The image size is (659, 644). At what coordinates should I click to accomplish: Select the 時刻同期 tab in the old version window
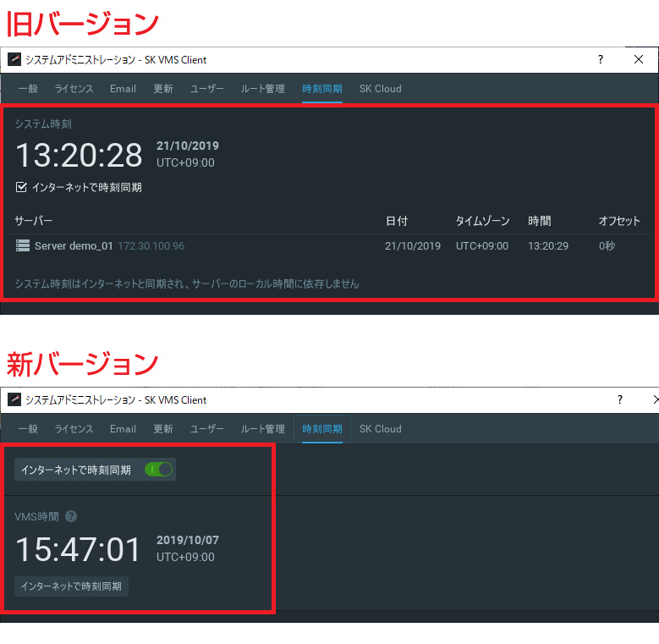pos(322,89)
